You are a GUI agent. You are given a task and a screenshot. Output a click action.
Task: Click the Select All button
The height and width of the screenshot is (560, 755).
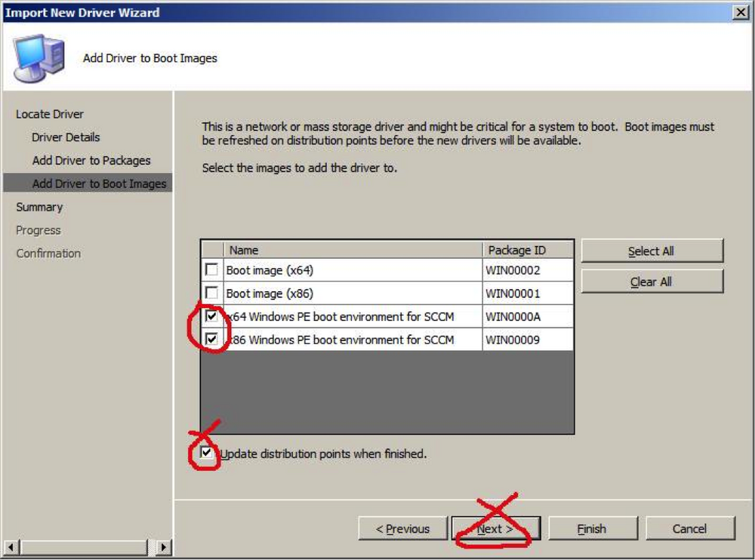[x=652, y=251]
